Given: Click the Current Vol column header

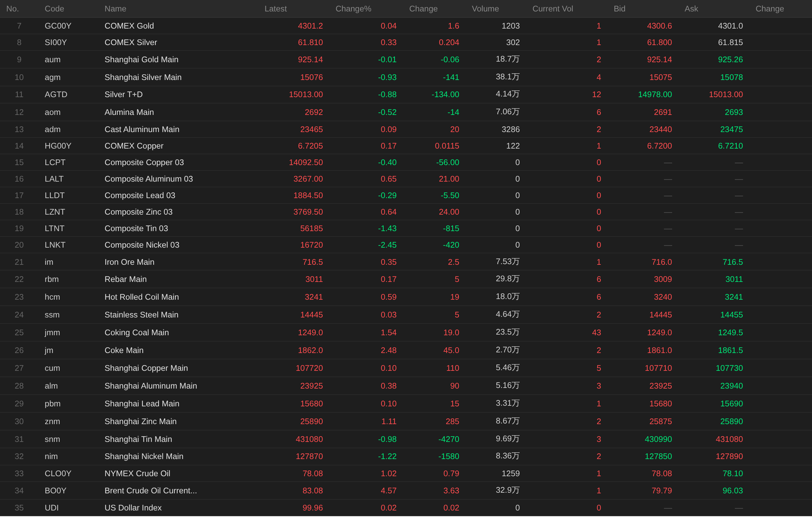Looking at the screenshot, I should click(x=553, y=9).
